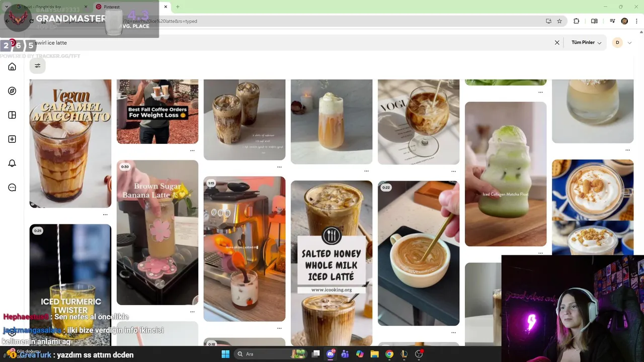Open Discord from the taskbar
This screenshot has width=644, height=362.
coord(331,354)
